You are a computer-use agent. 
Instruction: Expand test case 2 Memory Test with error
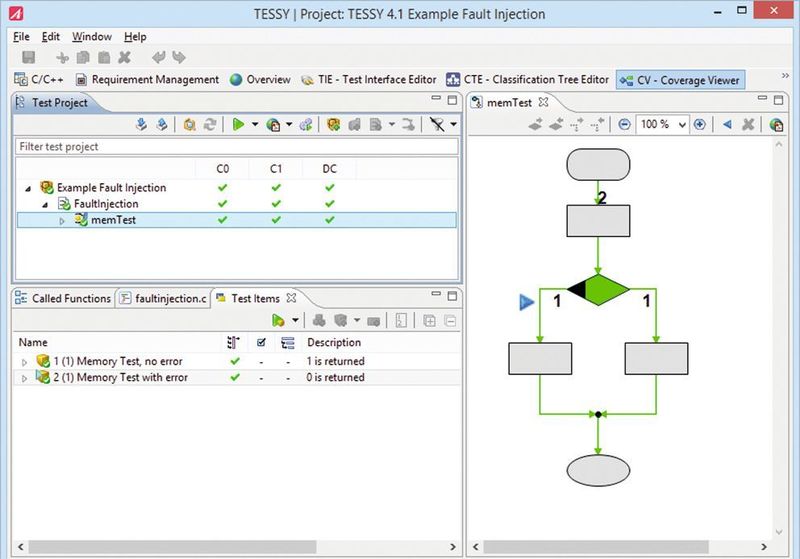[x=23, y=378]
